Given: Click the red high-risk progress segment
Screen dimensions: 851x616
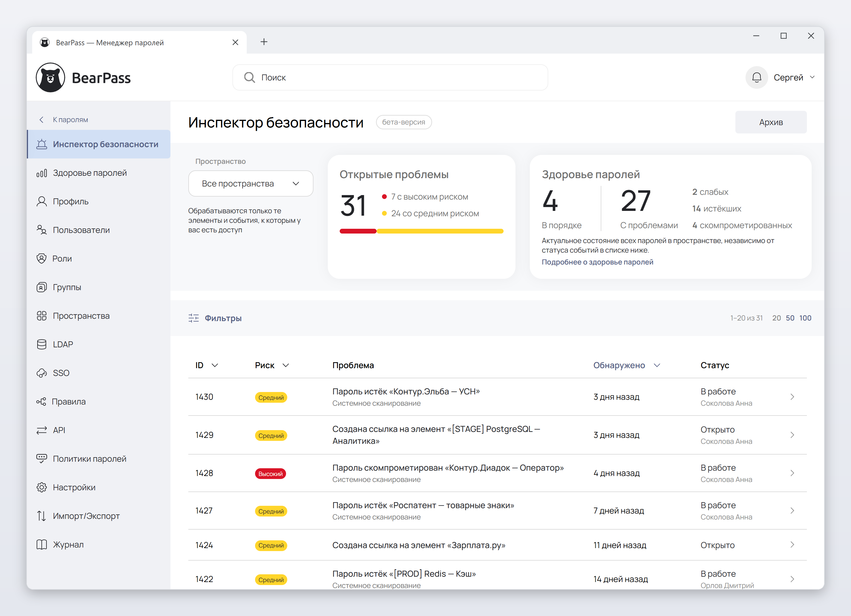Looking at the screenshot, I should point(358,231).
